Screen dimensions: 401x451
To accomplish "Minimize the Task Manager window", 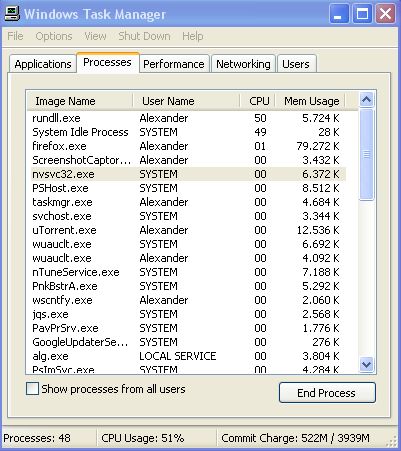I will (x=339, y=14).
